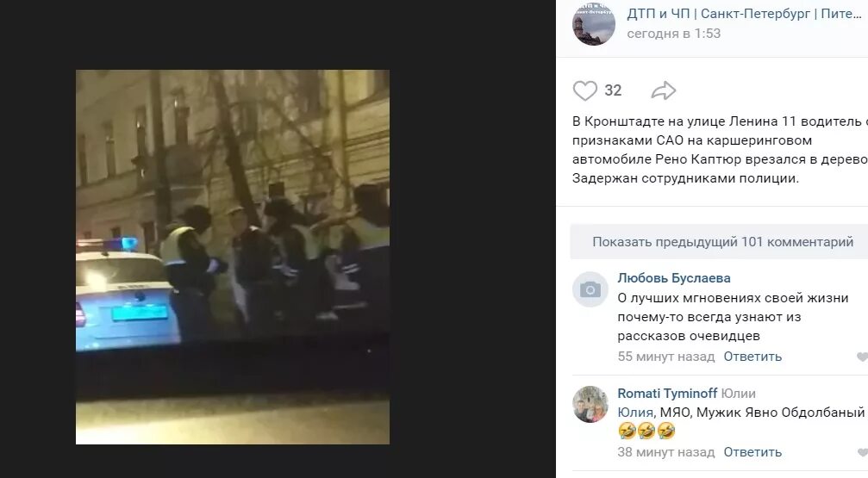Share the post via arrow icon
This screenshot has width=868, height=478.
[x=663, y=90]
